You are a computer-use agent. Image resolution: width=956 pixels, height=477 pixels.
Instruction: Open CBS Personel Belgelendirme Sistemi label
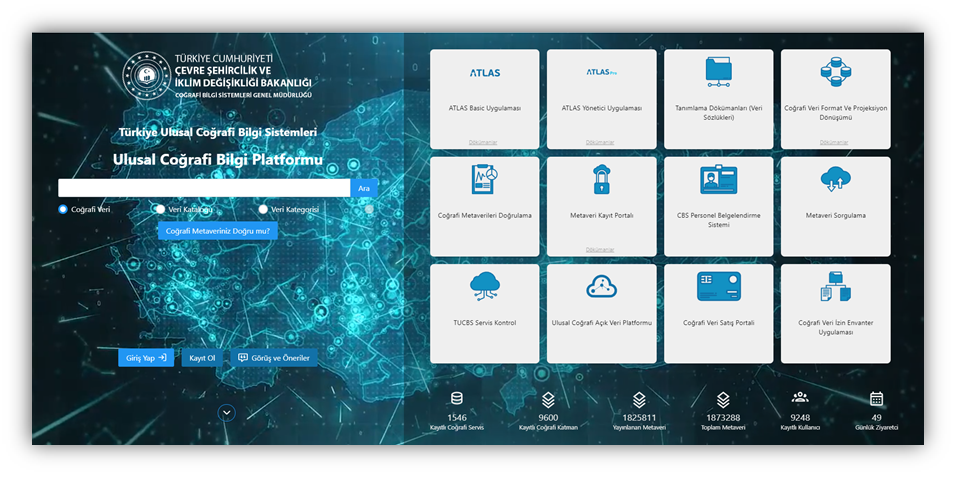coord(718,220)
